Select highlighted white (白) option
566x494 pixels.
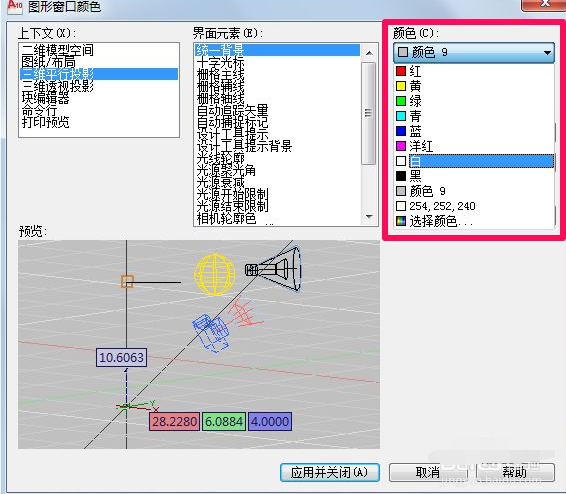474,161
